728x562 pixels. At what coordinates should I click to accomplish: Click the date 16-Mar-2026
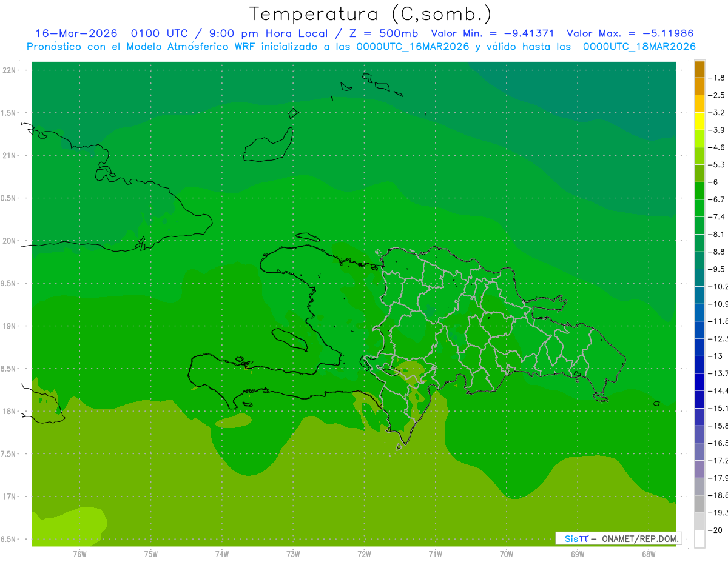click(x=76, y=33)
